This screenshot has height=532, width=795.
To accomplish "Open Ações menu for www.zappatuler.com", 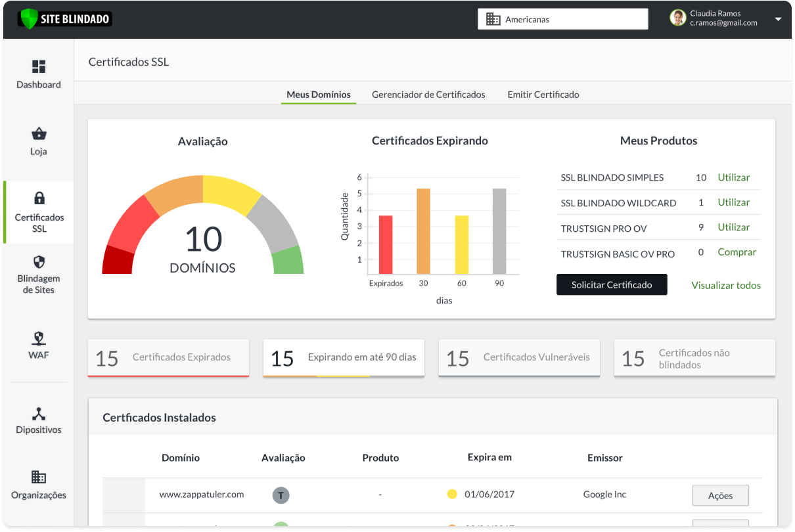I will pyautogui.click(x=720, y=495).
